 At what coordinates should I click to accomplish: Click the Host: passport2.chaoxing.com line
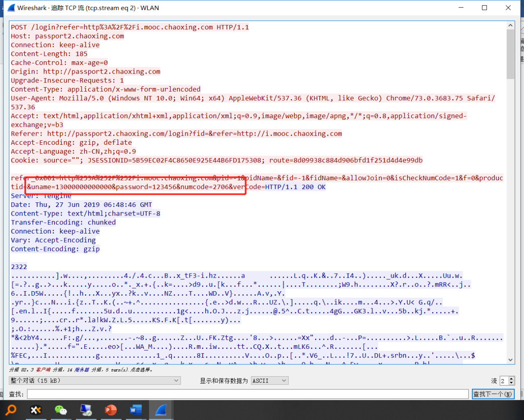pos(68,36)
